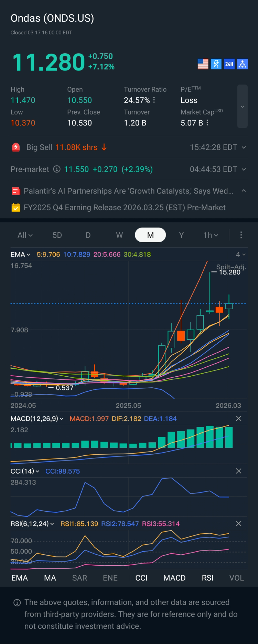Screen dimensions: 258x644
Task: Open chart options three-dot menu
Action: click(x=241, y=235)
